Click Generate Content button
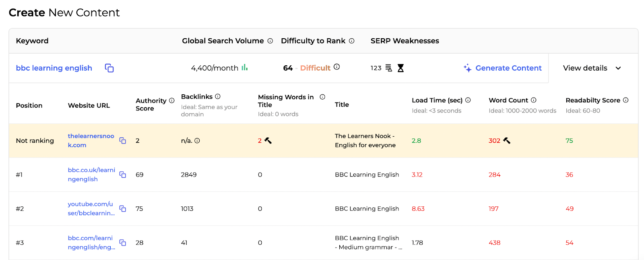The width and height of the screenshot is (644, 260). click(503, 68)
